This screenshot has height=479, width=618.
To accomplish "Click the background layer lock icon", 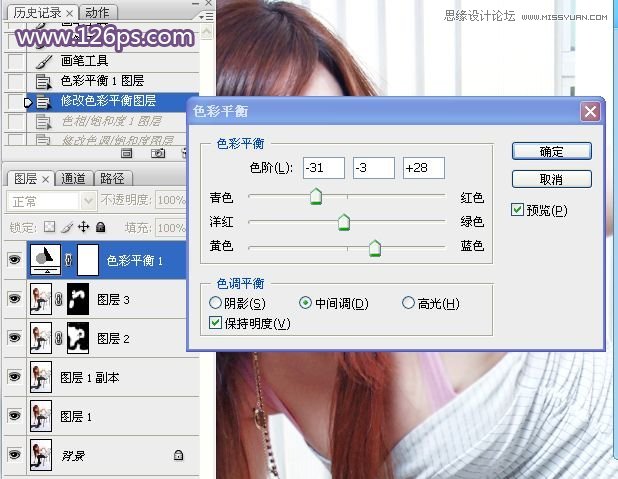I will point(178,455).
